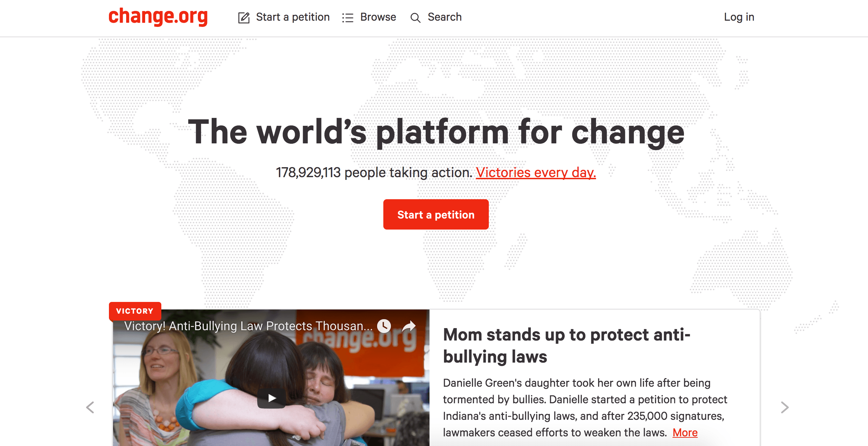This screenshot has height=446, width=868.
Task: Go to the previous story via left chevron
Action: [x=91, y=407]
